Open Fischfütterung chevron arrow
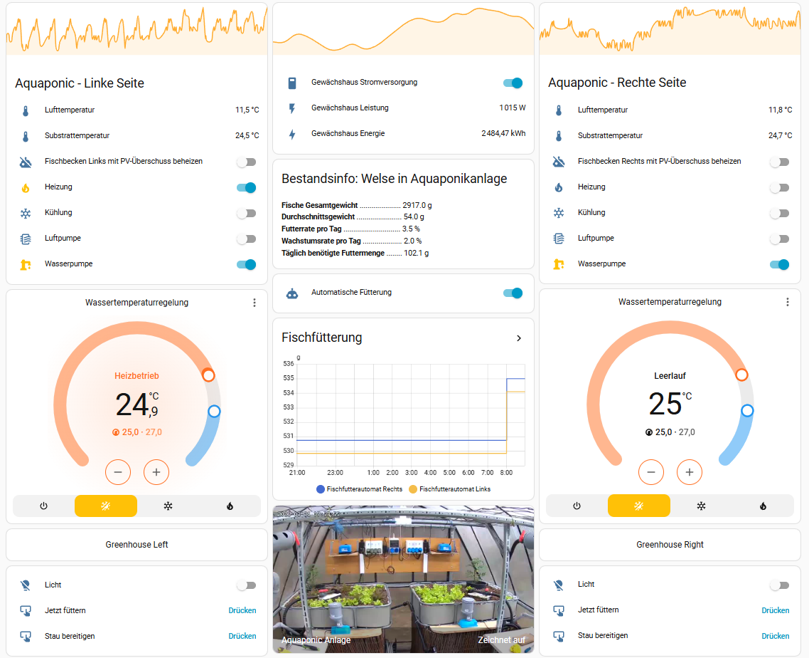809x658 pixels. [519, 338]
